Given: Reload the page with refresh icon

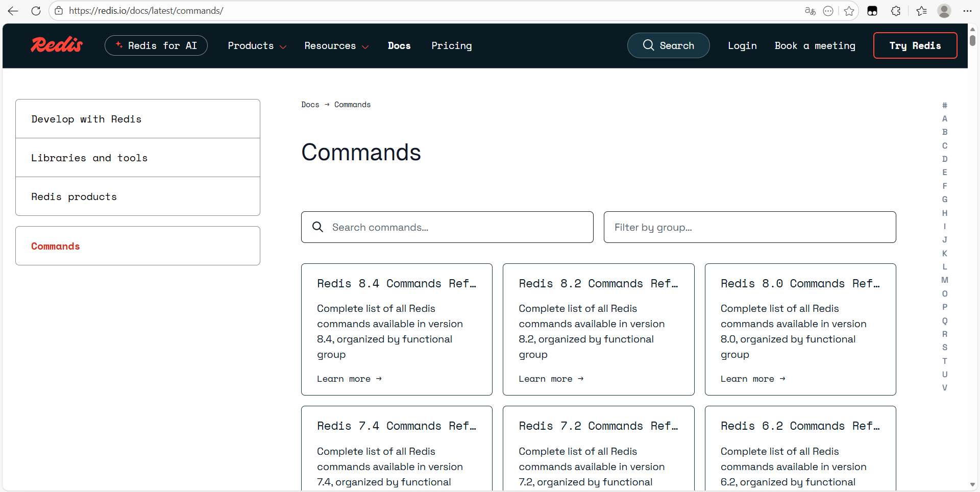Looking at the screenshot, I should [36, 11].
